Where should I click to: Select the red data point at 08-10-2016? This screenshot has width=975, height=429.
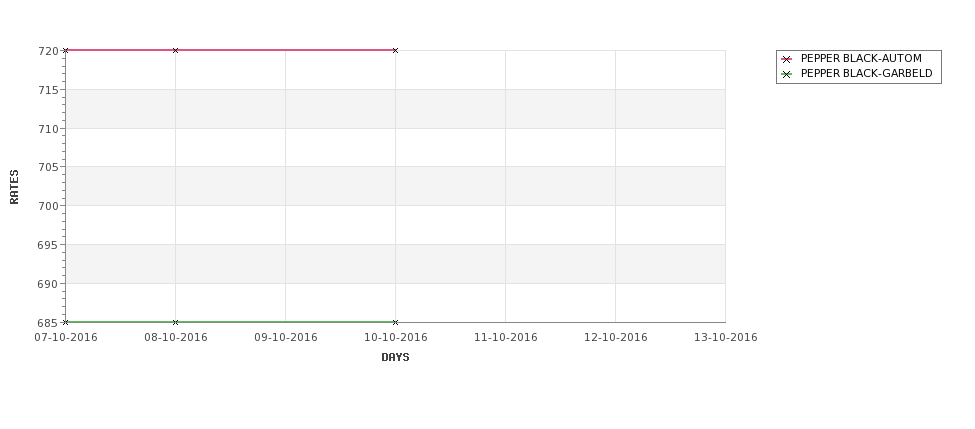pyautogui.click(x=175, y=50)
